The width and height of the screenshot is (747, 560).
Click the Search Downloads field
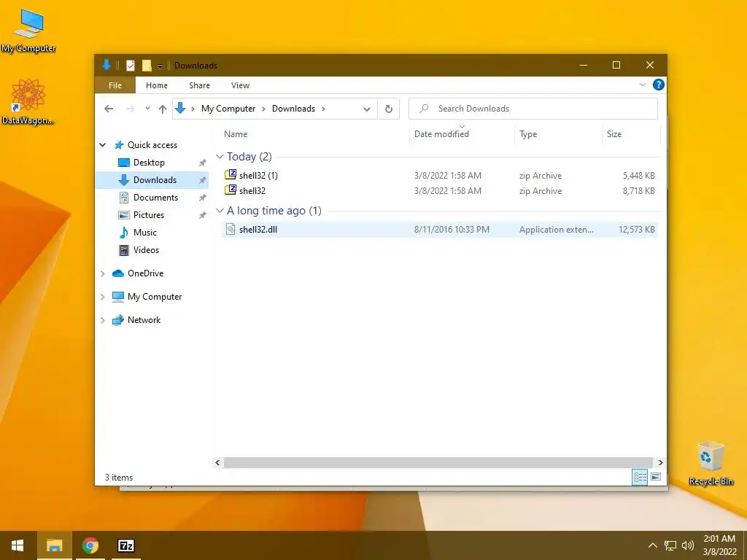(x=533, y=109)
